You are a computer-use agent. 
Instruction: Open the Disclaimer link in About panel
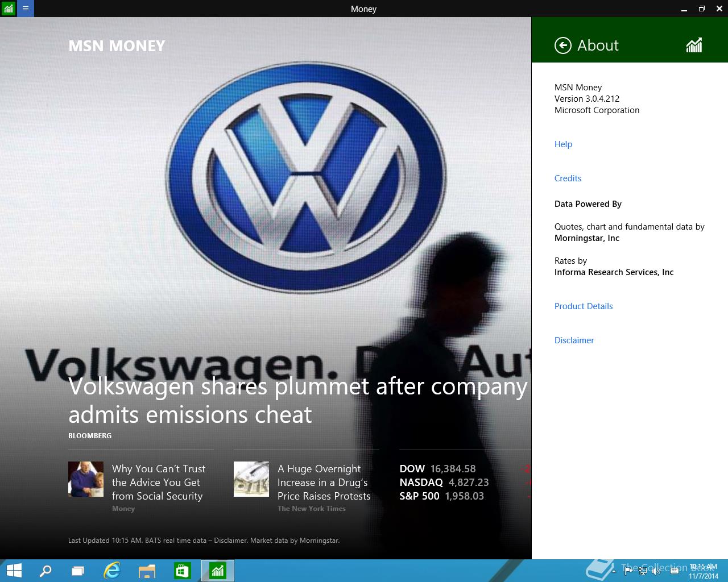point(574,340)
